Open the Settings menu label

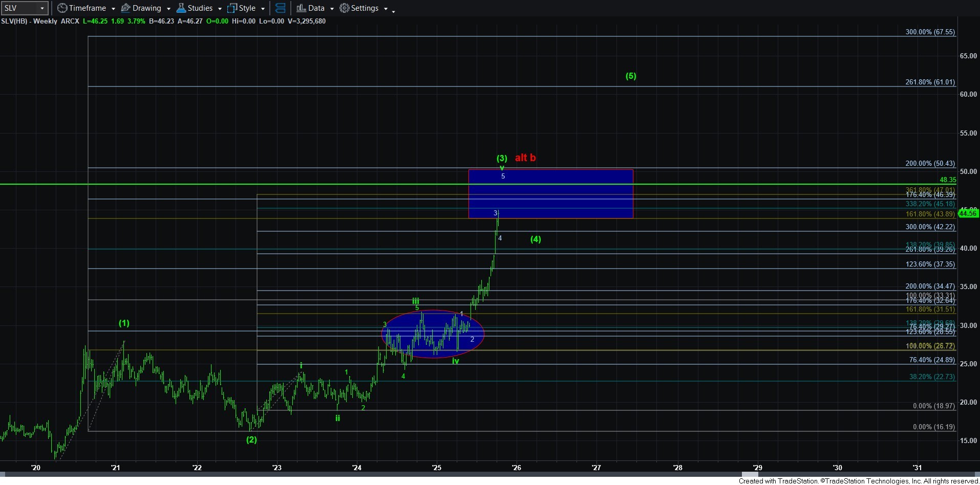[x=365, y=8]
